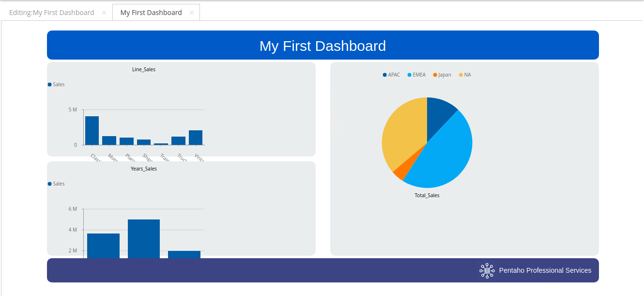Close the My First Dashboard tab

coord(192,13)
